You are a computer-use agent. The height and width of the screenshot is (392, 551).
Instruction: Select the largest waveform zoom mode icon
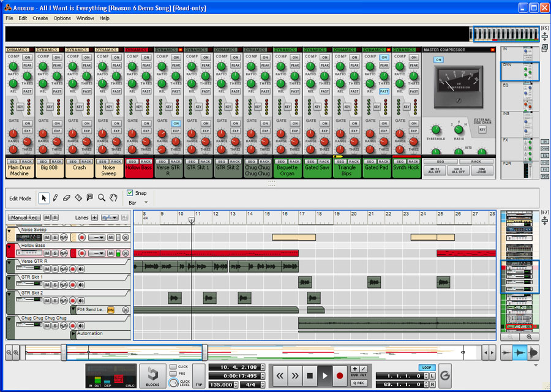(x=533, y=353)
